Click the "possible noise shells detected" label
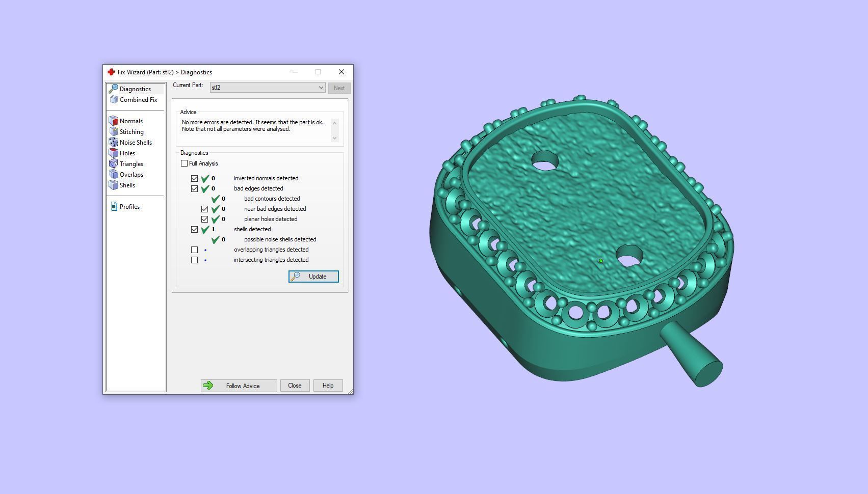The height and width of the screenshot is (494, 868). pyautogui.click(x=280, y=239)
